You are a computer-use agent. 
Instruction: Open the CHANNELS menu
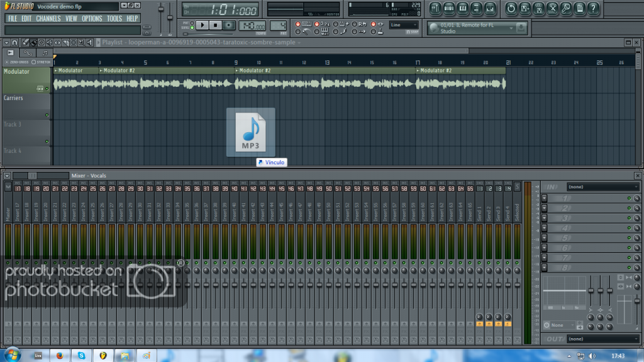tap(48, 18)
